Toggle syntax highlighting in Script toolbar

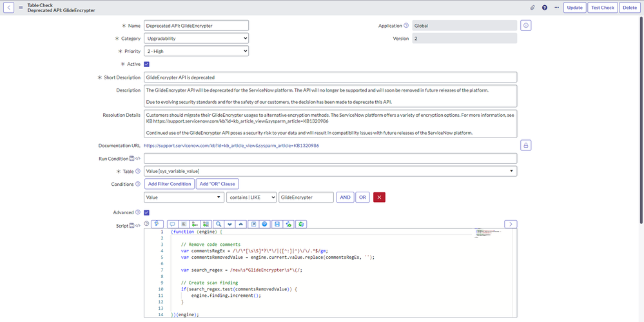tap(157, 224)
